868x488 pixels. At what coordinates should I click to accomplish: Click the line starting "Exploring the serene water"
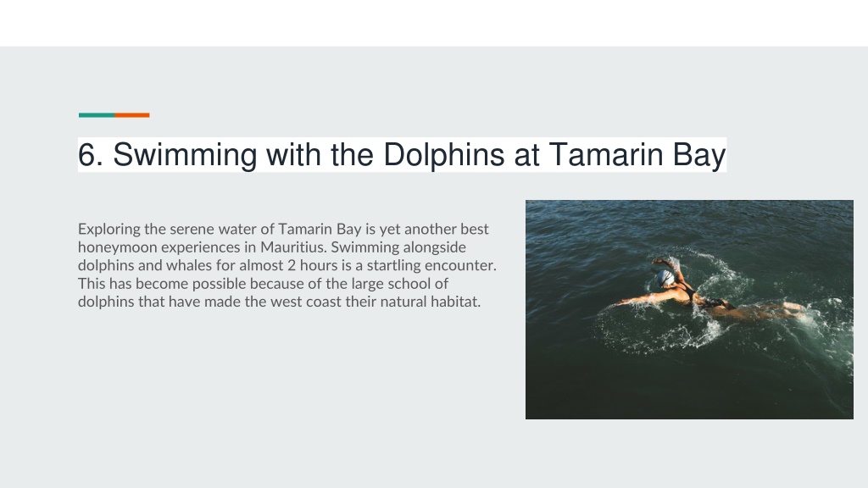click(x=283, y=229)
